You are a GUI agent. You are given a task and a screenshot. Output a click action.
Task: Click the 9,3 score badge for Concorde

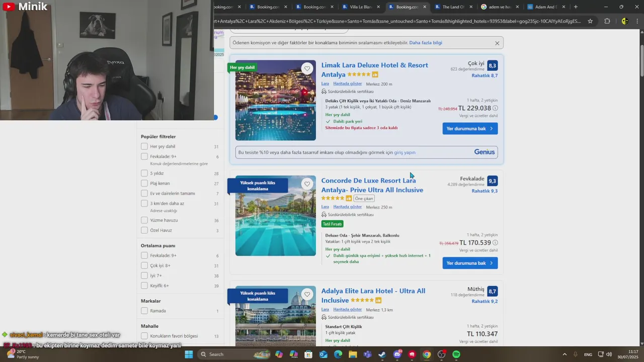(492, 181)
